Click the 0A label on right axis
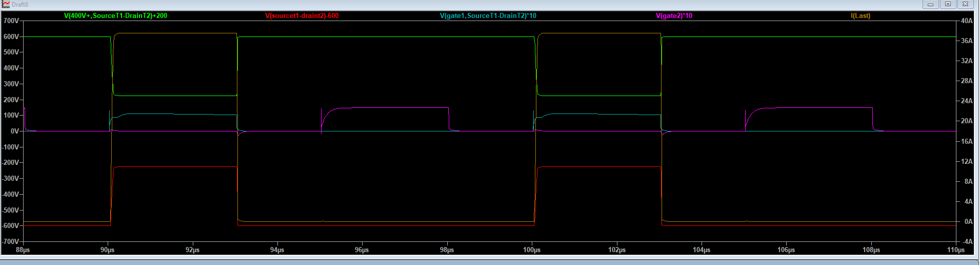 (968, 222)
